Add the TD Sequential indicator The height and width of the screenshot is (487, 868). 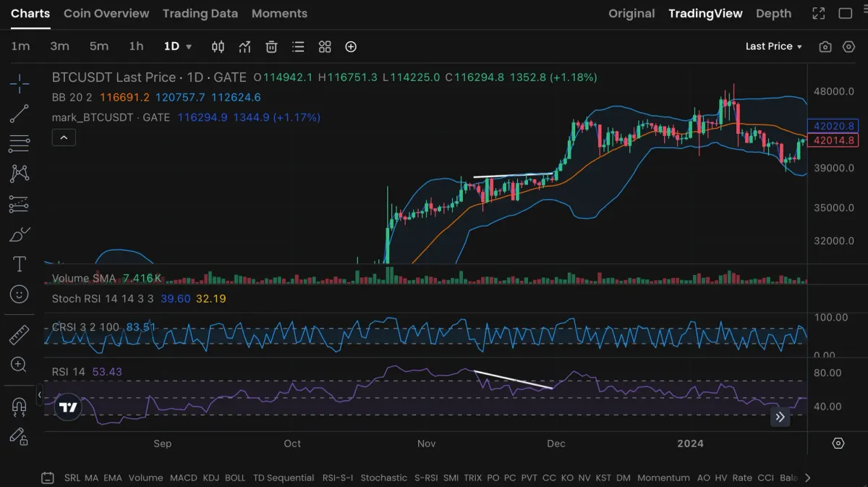coord(284,478)
